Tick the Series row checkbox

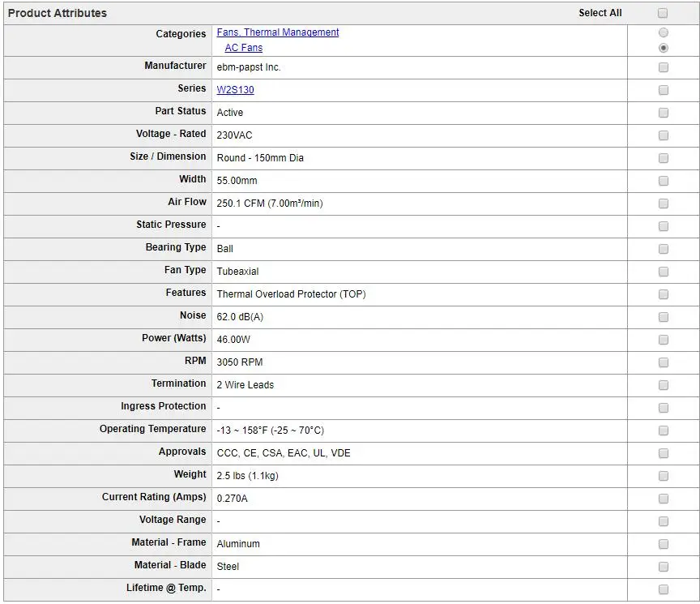664,90
